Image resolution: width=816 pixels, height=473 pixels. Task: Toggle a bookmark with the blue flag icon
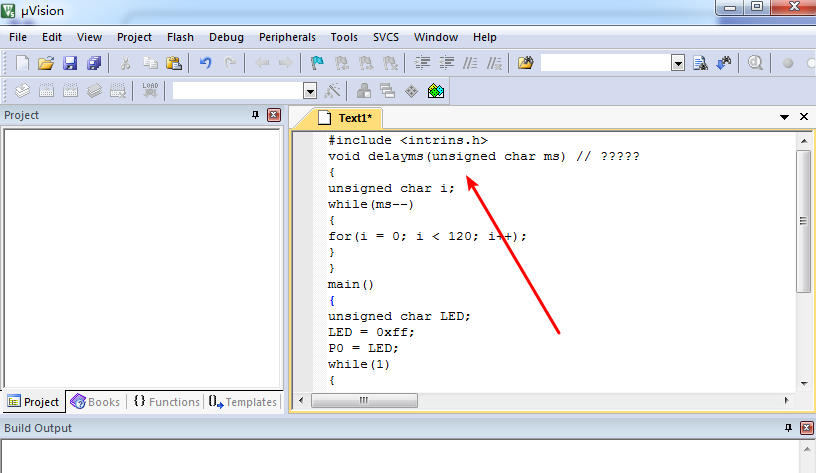316,63
